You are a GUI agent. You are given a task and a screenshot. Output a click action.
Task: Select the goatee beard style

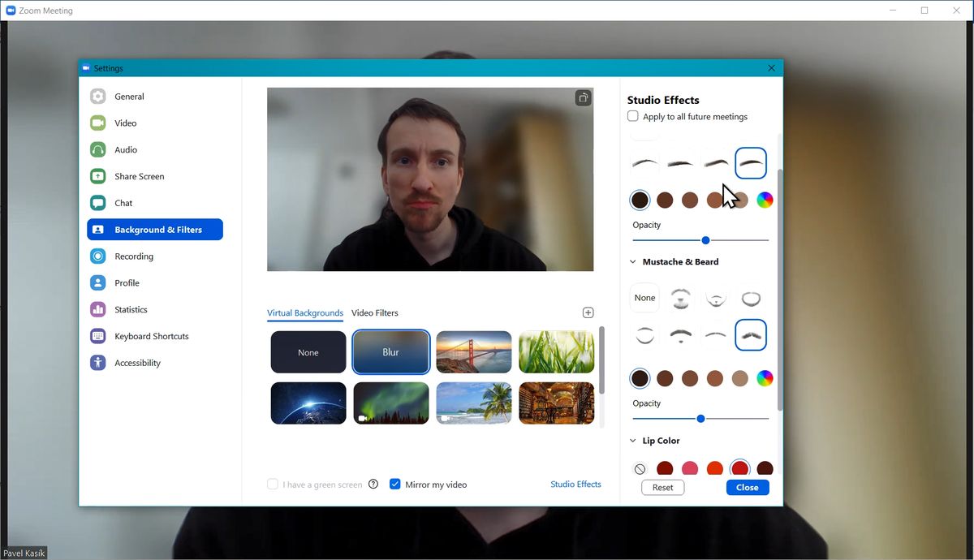[716, 298]
